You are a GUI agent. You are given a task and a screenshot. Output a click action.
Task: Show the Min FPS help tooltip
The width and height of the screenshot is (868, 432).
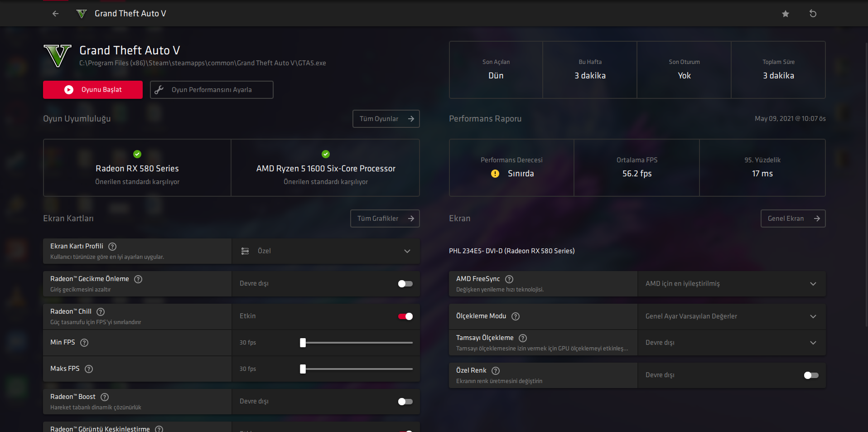(84, 342)
